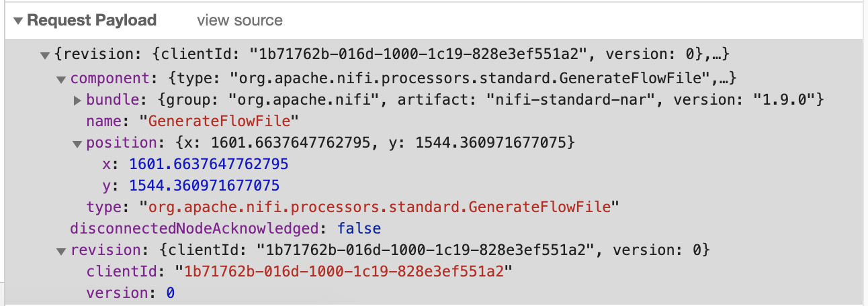Collapse the lower revision object node
This screenshot has height=306, width=868.
pos(61,251)
